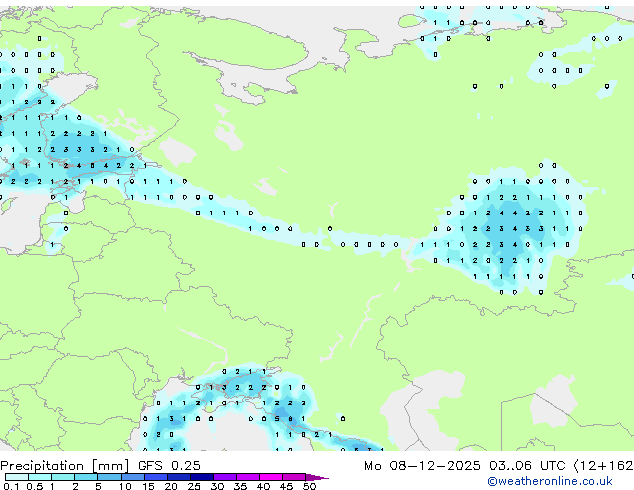634x490 pixels.
Task: Select the legend swatch between 30 and 35
Action: (225, 477)
